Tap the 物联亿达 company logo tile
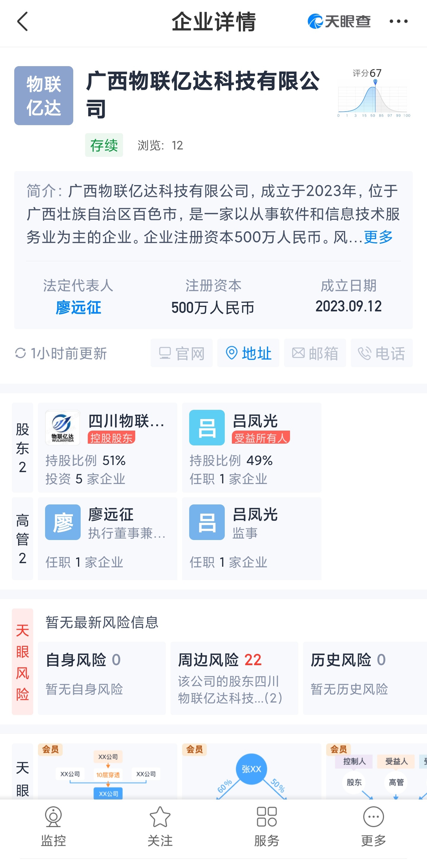Viewport: 427px width, 868px height. coord(44,96)
